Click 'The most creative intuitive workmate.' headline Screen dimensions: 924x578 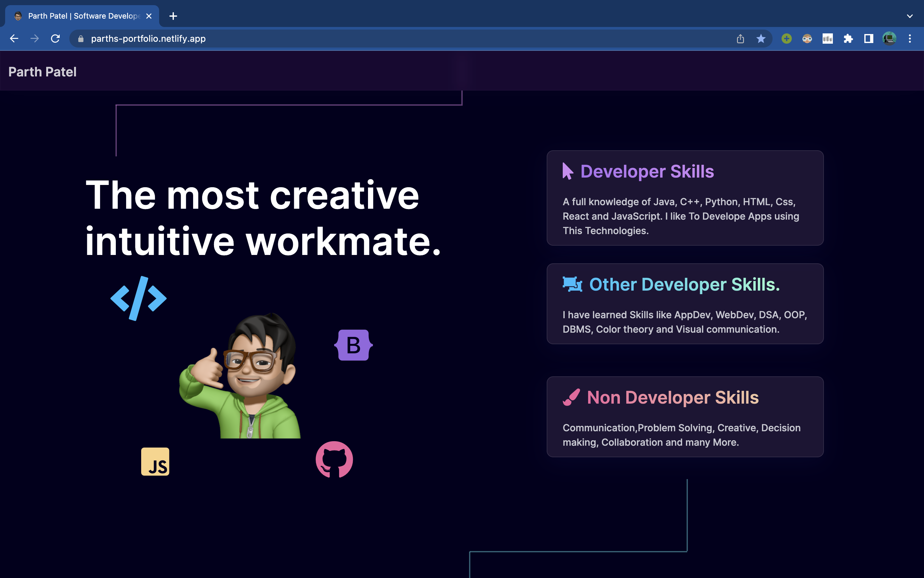coord(263,218)
